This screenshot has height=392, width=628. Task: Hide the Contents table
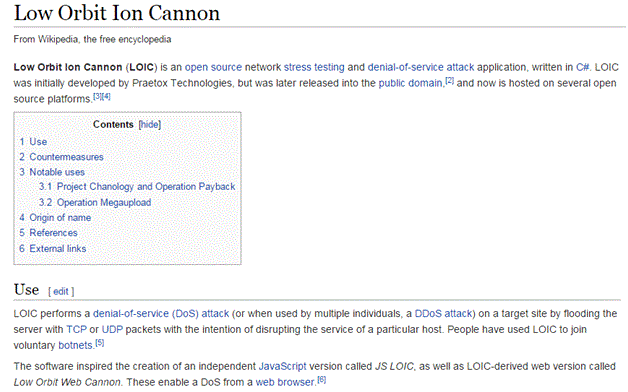(150, 125)
